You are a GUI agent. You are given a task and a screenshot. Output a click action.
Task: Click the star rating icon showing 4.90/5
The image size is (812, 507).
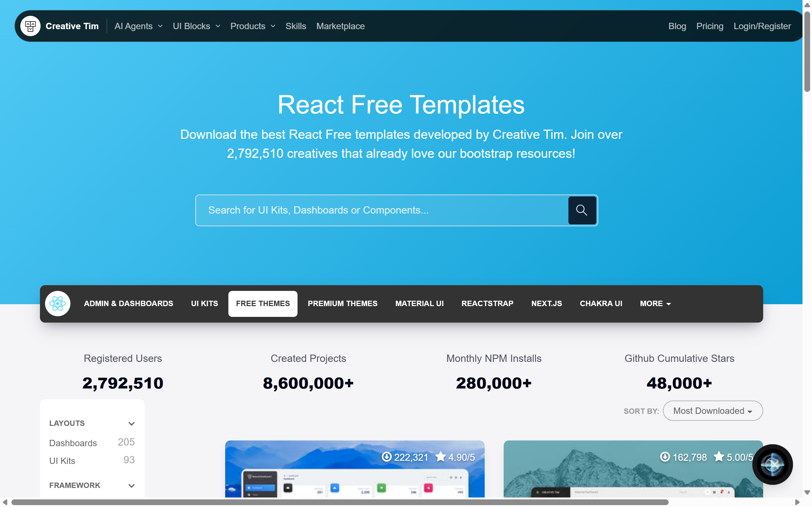441,457
